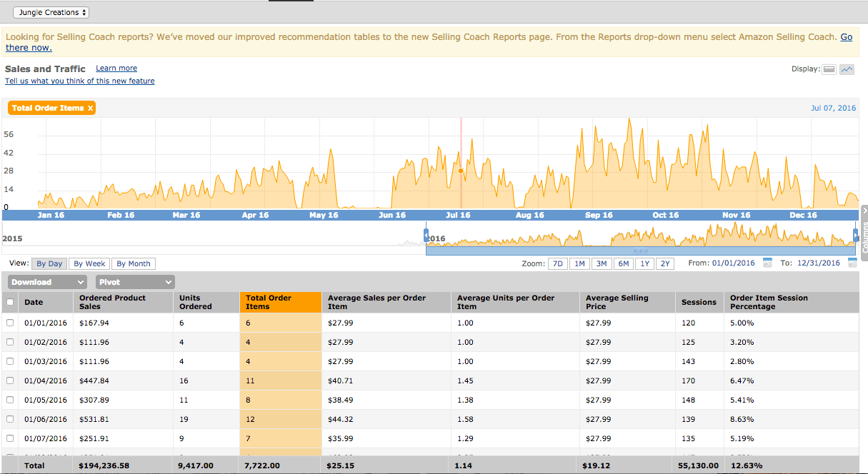Viewport: 868px width, 474px height.
Task: Remove the Total Order Items metric tag
Action: (x=91, y=109)
